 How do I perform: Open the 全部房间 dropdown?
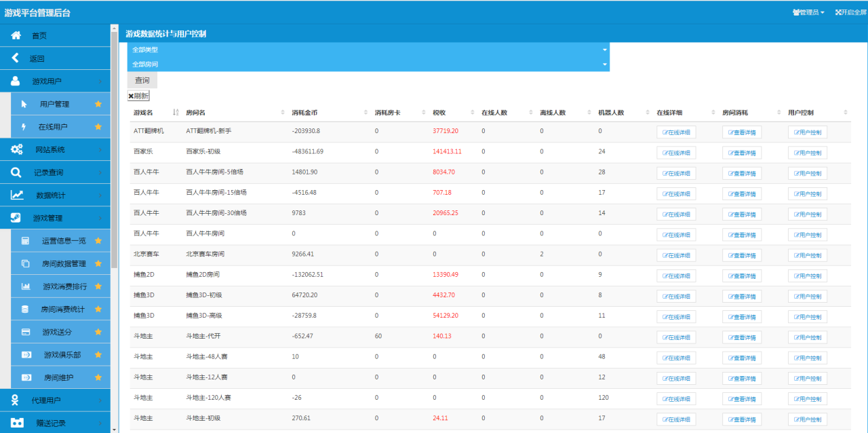(x=368, y=64)
